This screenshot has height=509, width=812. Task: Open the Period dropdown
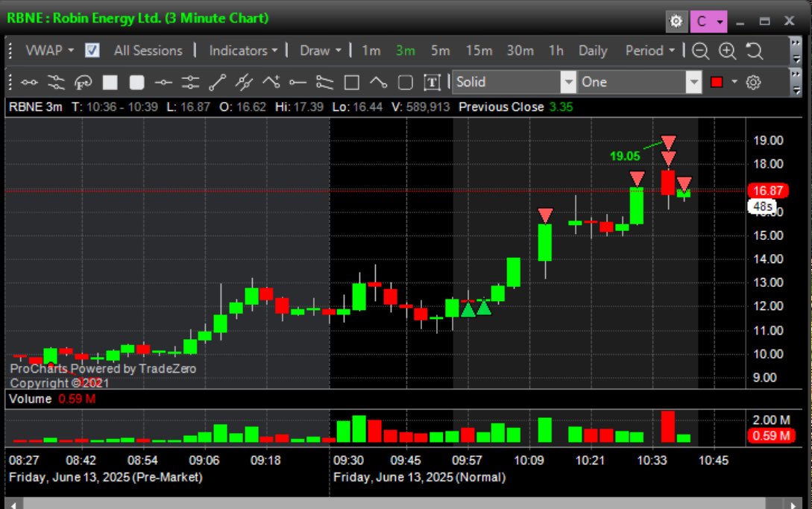click(x=649, y=51)
